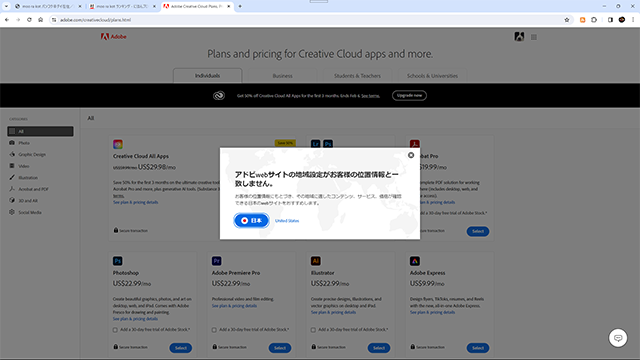640x360 pixels.
Task: Tick Adobe Stock trial checkbox for Premiere Pro
Action: tap(214, 330)
